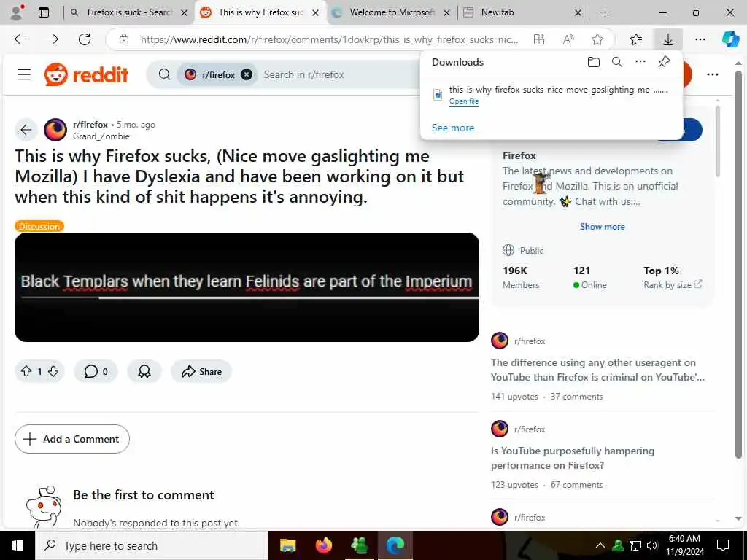Downvote the Firefox sucks post
This screenshot has width=747, height=560.
[53, 371]
